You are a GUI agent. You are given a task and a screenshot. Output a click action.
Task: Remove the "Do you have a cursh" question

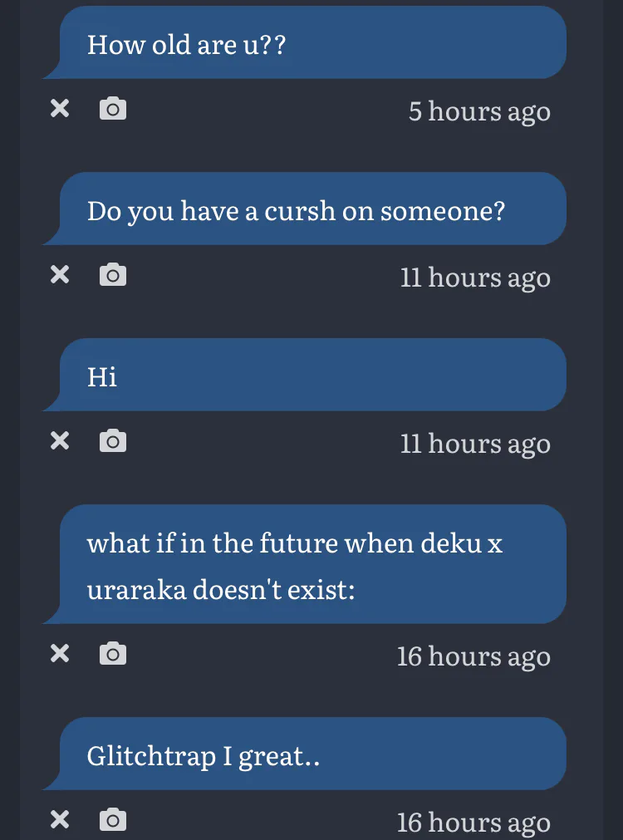pos(60,274)
